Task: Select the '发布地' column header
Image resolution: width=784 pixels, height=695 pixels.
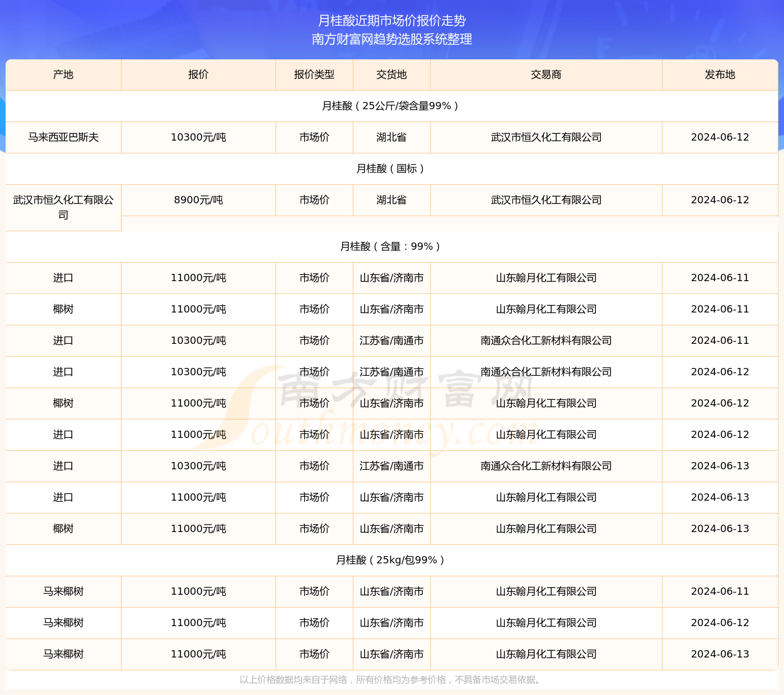Action: pos(720,74)
